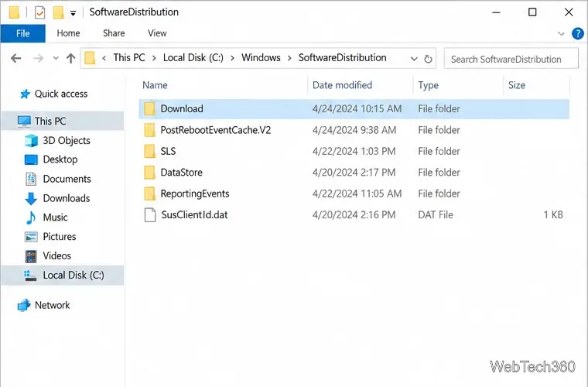The image size is (588, 387).
Task: Click the DAT File type cell
Action: click(x=436, y=215)
